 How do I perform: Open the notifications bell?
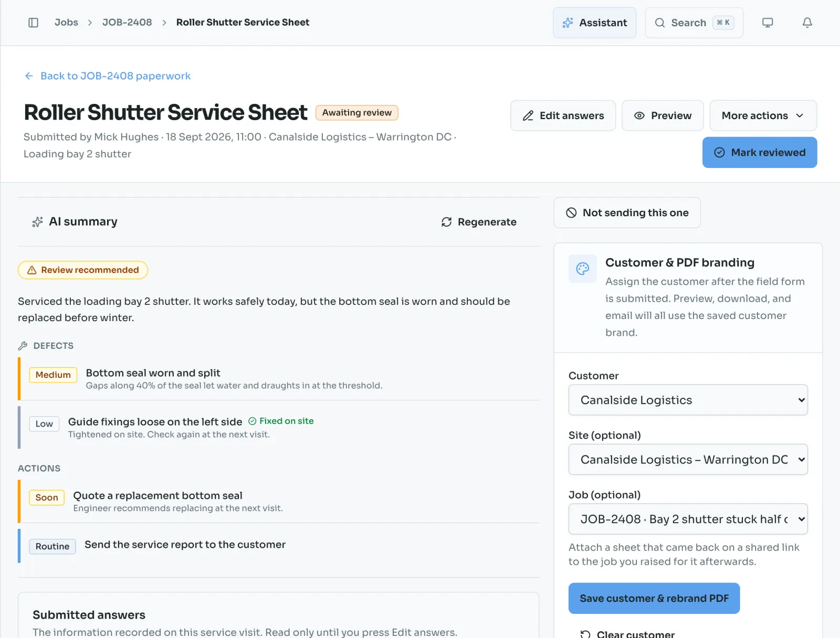(x=807, y=23)
